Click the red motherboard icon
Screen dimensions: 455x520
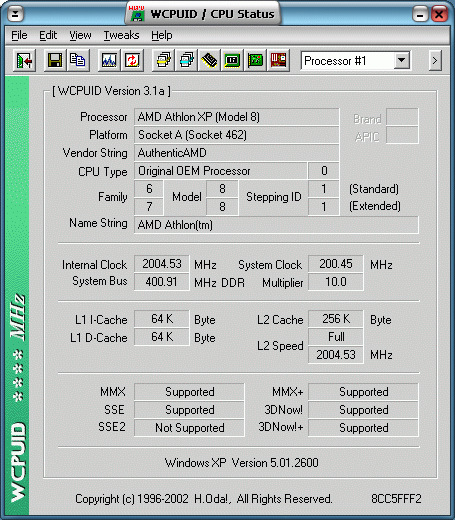(x=278, y=61)
